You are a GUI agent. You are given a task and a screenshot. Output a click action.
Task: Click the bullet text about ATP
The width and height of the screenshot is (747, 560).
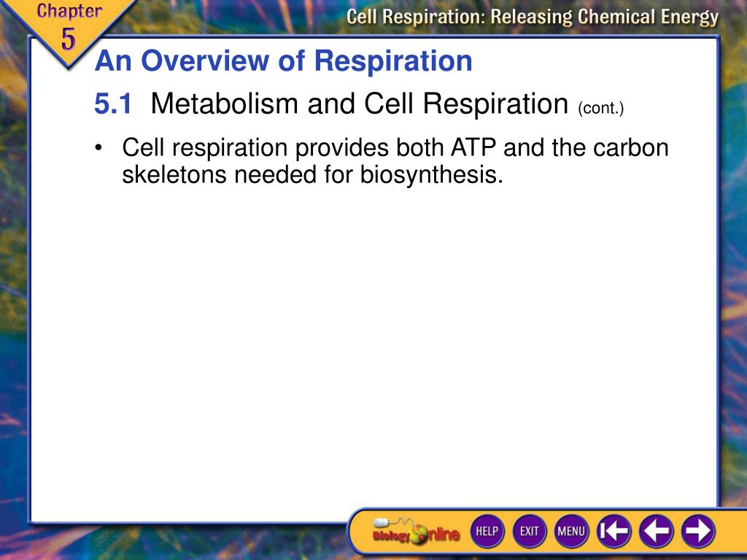[395, 161]
